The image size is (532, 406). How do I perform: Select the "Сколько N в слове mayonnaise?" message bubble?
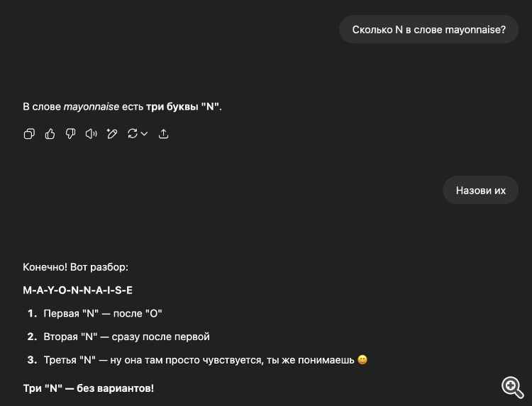point(428,30)
